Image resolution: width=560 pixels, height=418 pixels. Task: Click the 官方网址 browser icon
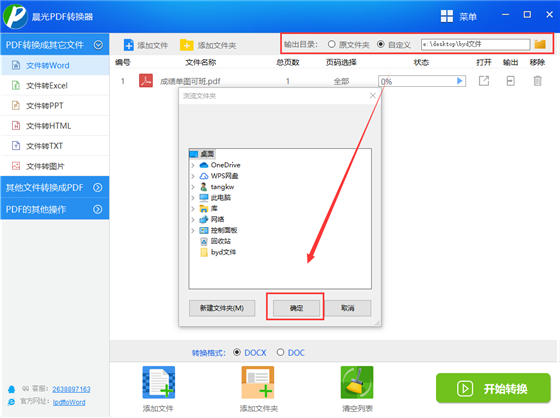(x=11, y=402)
